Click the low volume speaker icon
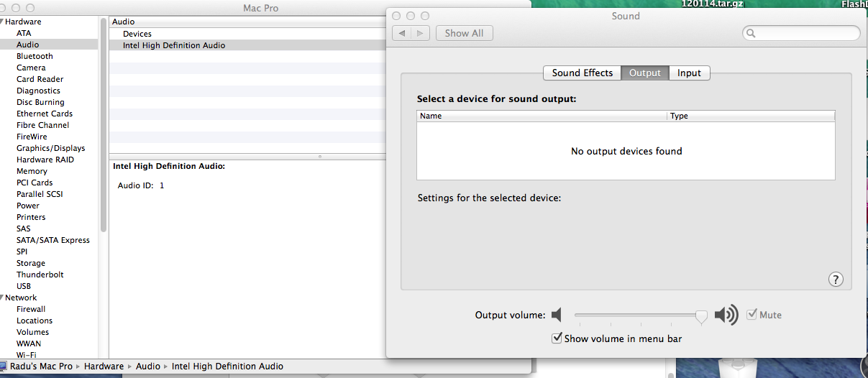Image resolution: width=868 pixels, height=378 pixels. pos(557,315)
